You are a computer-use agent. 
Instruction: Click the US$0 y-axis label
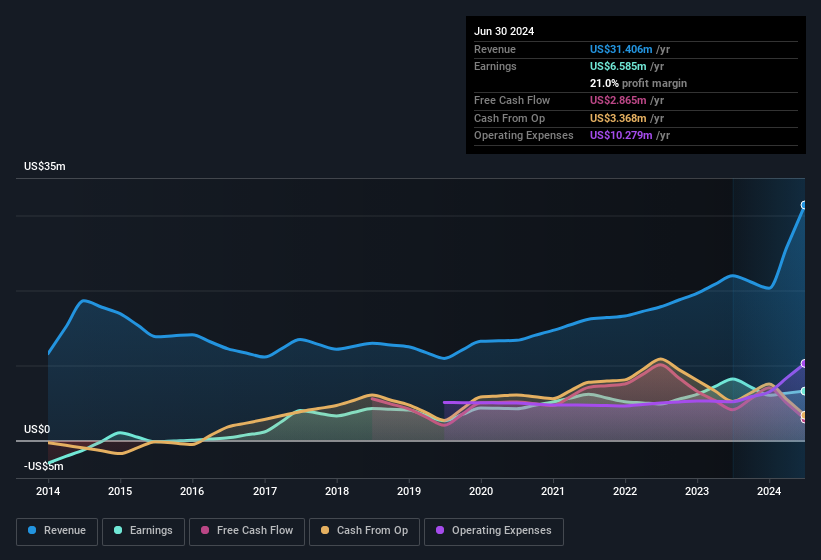[x=37, y=429]
